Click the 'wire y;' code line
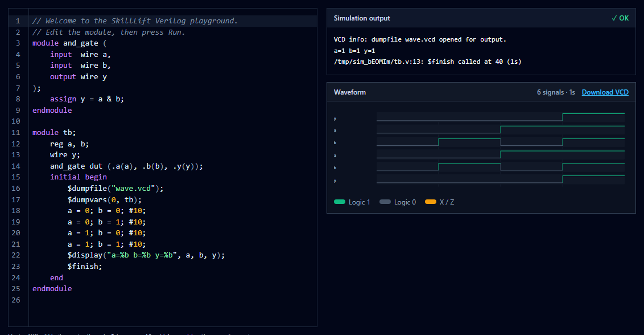Image resolution: width=644 pixels, height=335 pixels. pyautogui.click(x=65, y=155)
